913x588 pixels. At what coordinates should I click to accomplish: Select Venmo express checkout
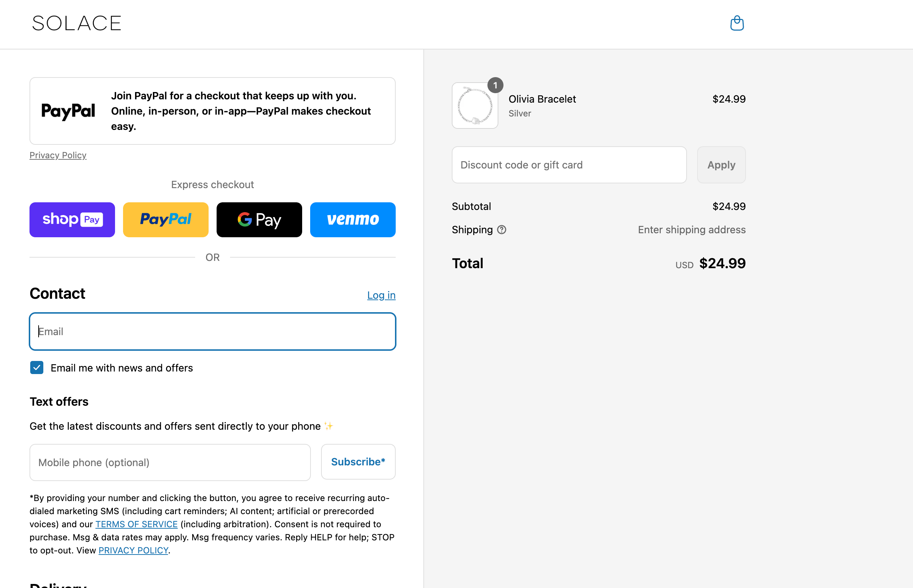tap(353, 219)
